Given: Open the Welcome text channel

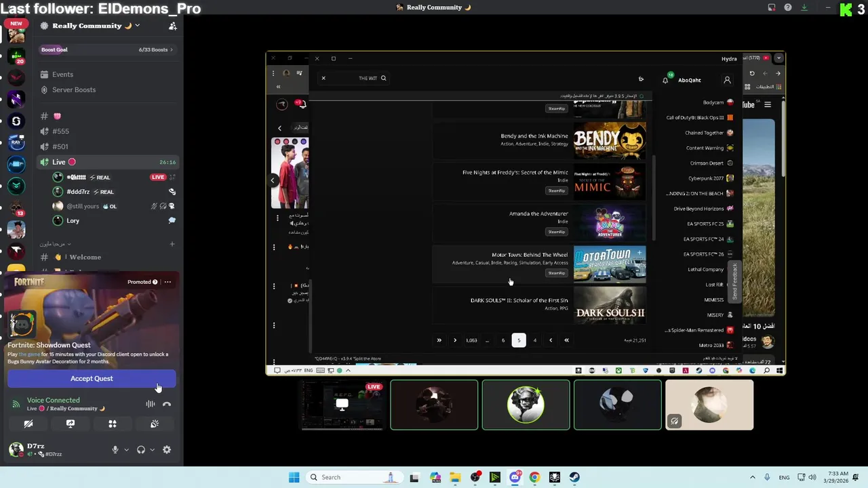Looking at the screenshot, I should (x=106, y=257).
